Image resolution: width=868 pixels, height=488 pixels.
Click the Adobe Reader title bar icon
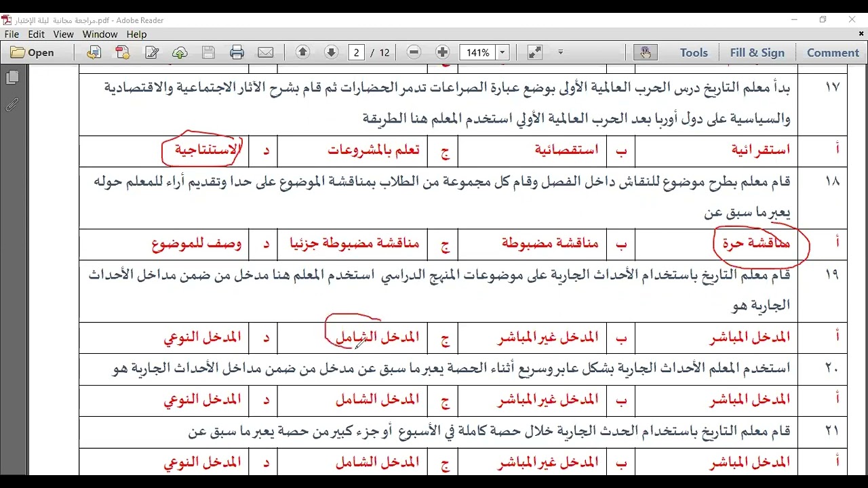[7, 20]
